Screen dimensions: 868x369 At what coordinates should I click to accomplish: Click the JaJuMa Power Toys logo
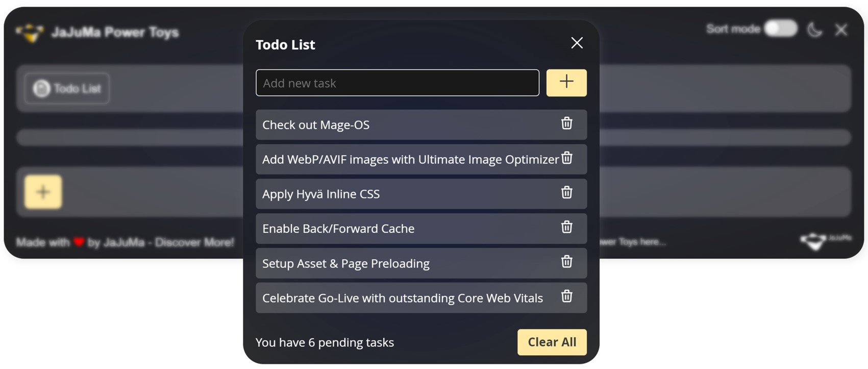[x=30, y=33]
